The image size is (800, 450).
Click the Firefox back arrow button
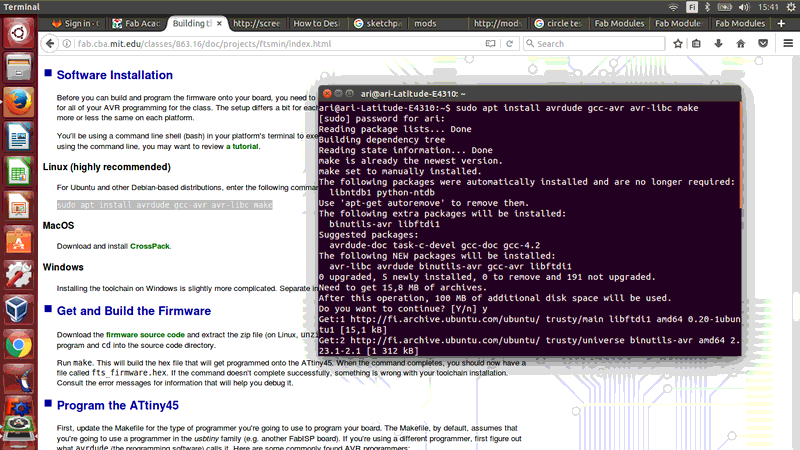(49, 44)
